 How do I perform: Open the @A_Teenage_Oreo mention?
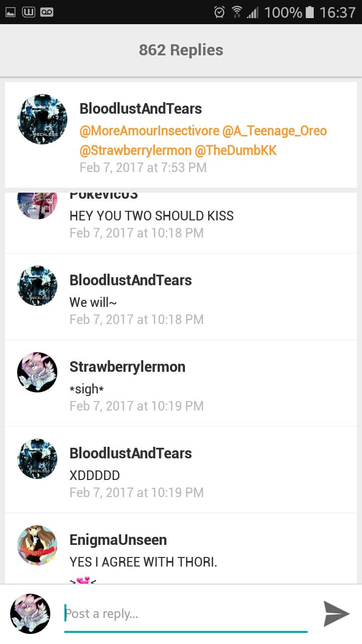click(275, 131)
